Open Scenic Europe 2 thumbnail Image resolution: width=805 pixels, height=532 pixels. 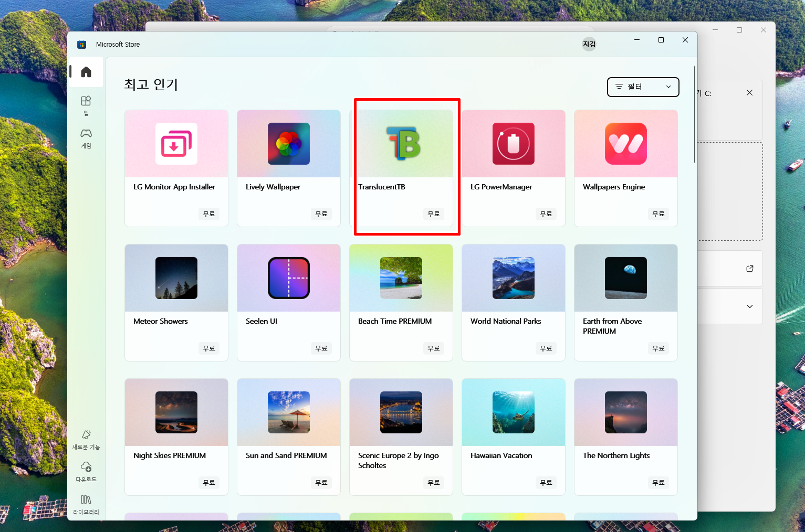(x=401, y=412)
